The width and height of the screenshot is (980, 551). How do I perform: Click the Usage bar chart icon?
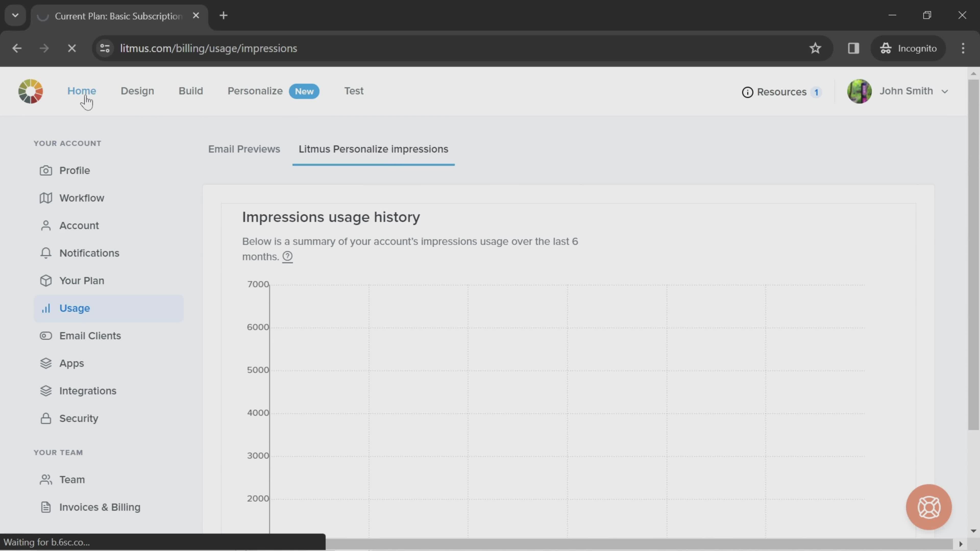tap(46, 308)
